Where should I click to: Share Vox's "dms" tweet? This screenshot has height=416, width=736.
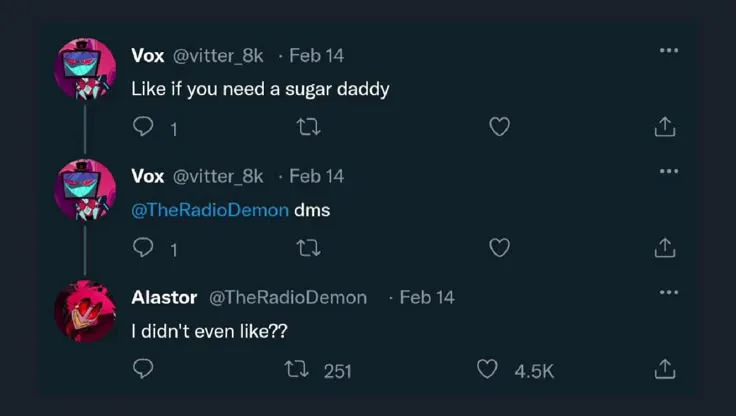(x=665, y=247)
